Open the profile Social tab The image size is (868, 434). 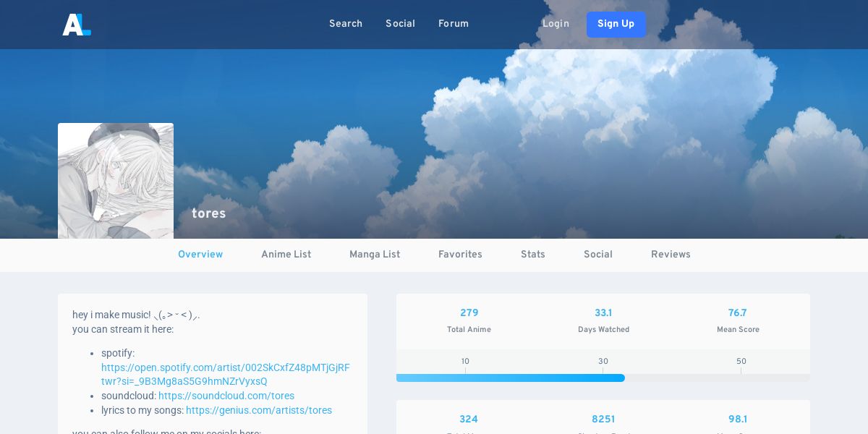[598, 255]
